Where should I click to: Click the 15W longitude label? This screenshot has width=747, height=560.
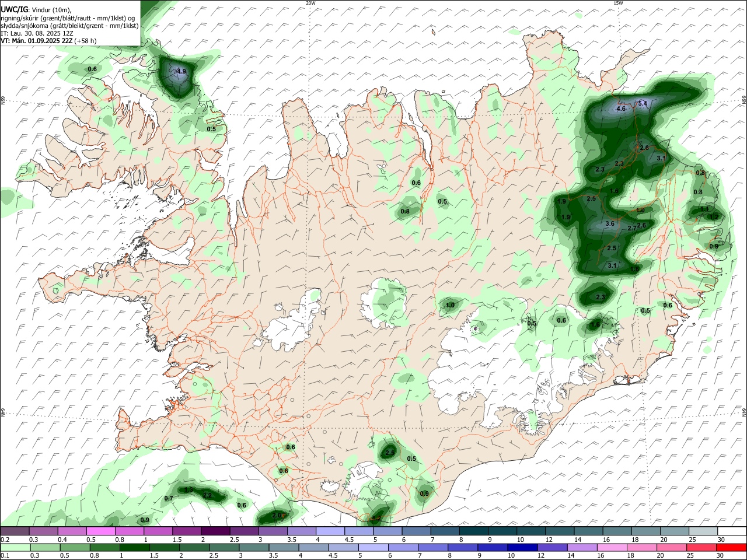[618, 3]
